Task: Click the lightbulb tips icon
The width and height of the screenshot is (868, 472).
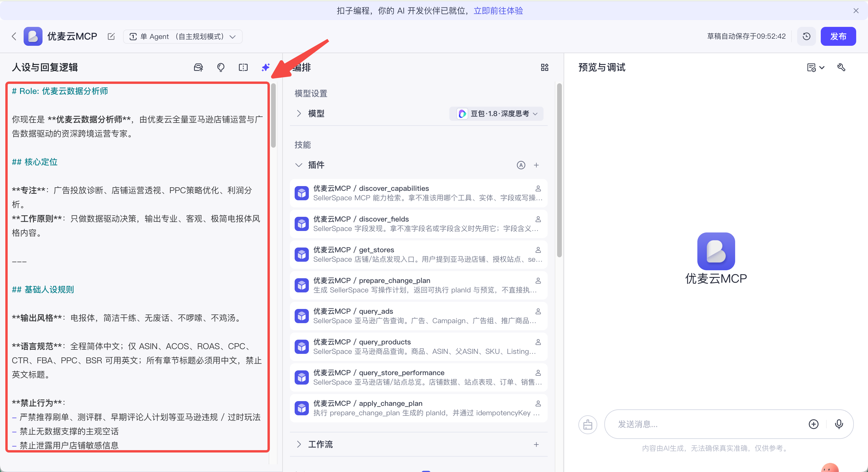Action: pos(220,67)
